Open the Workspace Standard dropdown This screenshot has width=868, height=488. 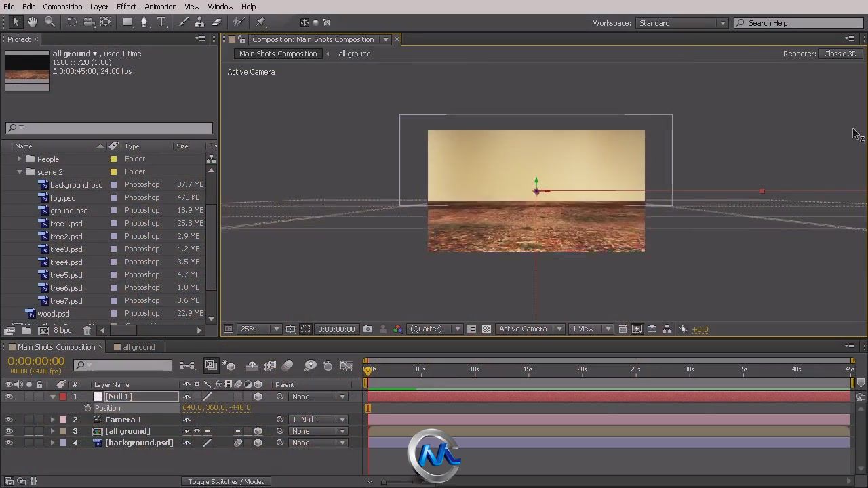[x=682, y=23]
